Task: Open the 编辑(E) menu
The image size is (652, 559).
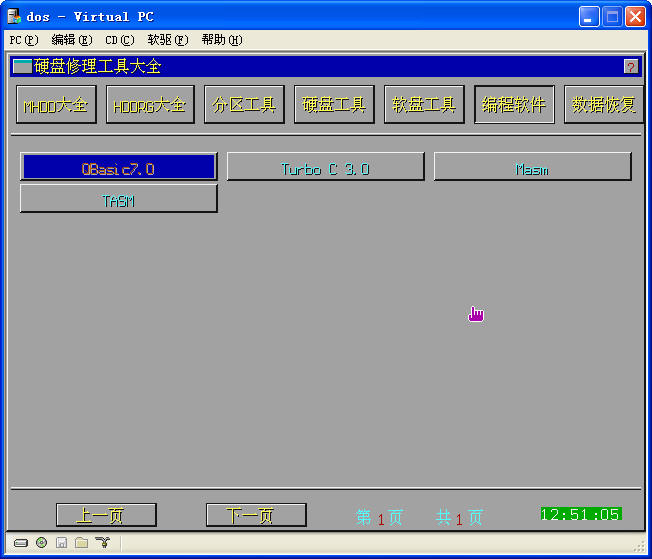Action: click(x=72, y=40)
